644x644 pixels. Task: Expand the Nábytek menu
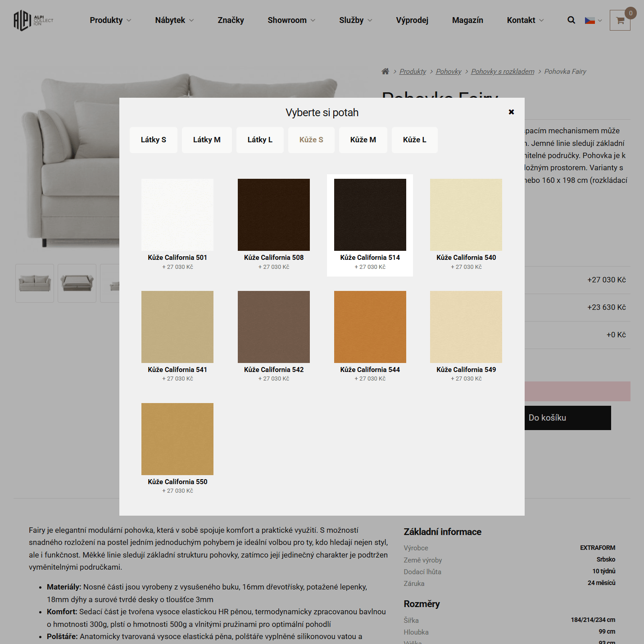coord(175,20)
